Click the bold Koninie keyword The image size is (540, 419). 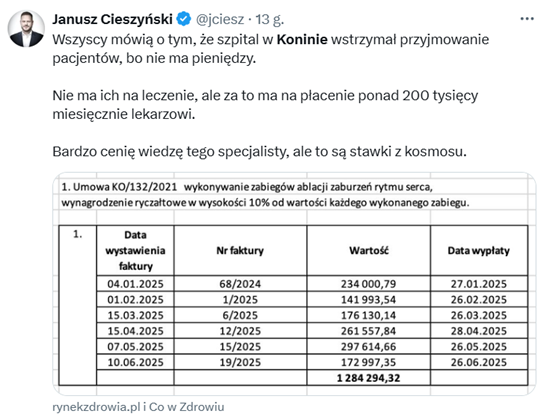tap(302, 40)
